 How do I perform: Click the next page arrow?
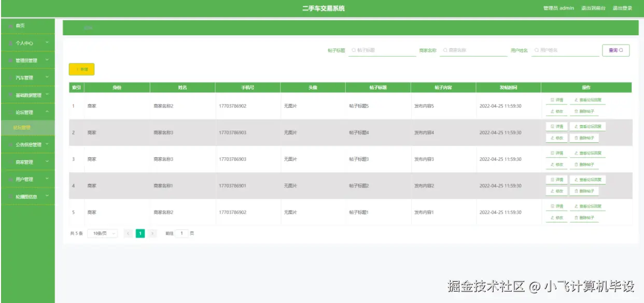coord(152,233)
